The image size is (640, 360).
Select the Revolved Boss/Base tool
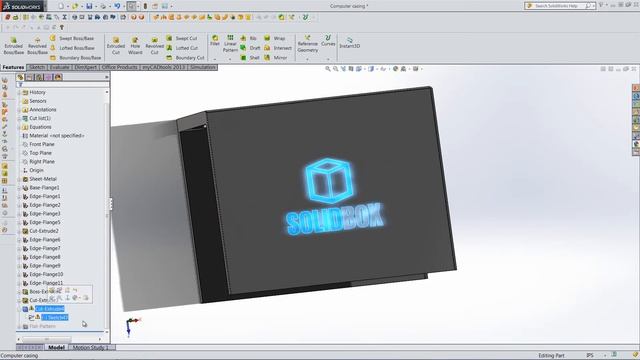(x=37, y=45)
